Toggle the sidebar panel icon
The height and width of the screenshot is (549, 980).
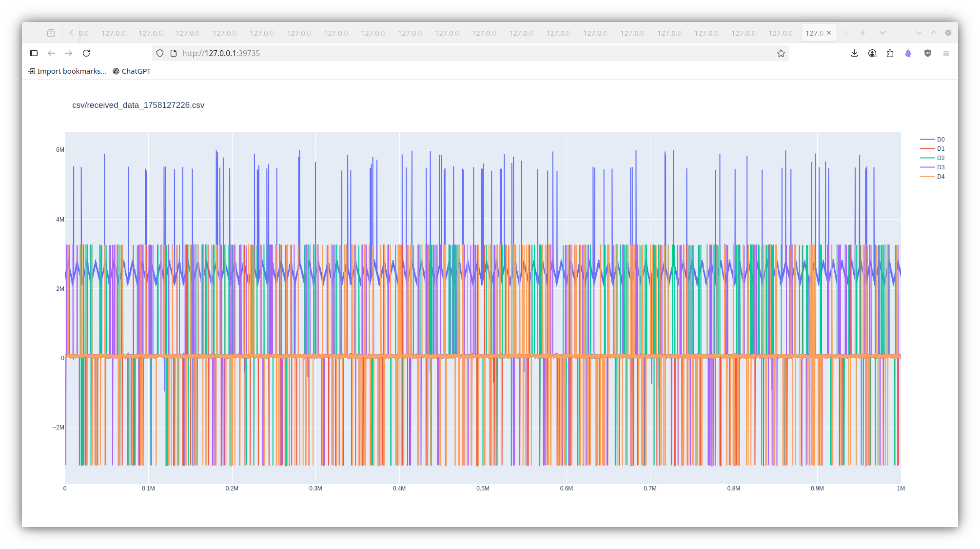pyautogui.click(x=34, y=53)
